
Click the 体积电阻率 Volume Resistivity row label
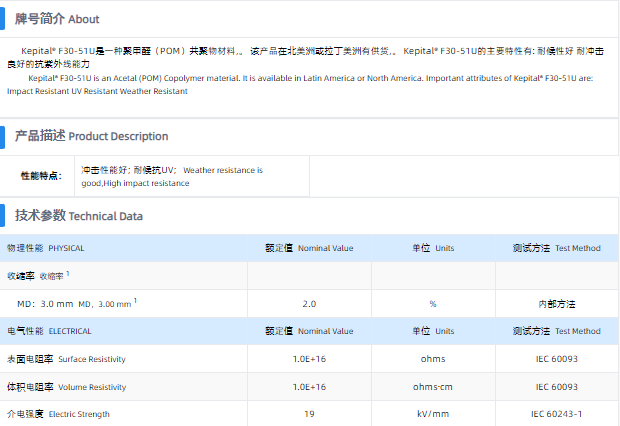[66, 386]
